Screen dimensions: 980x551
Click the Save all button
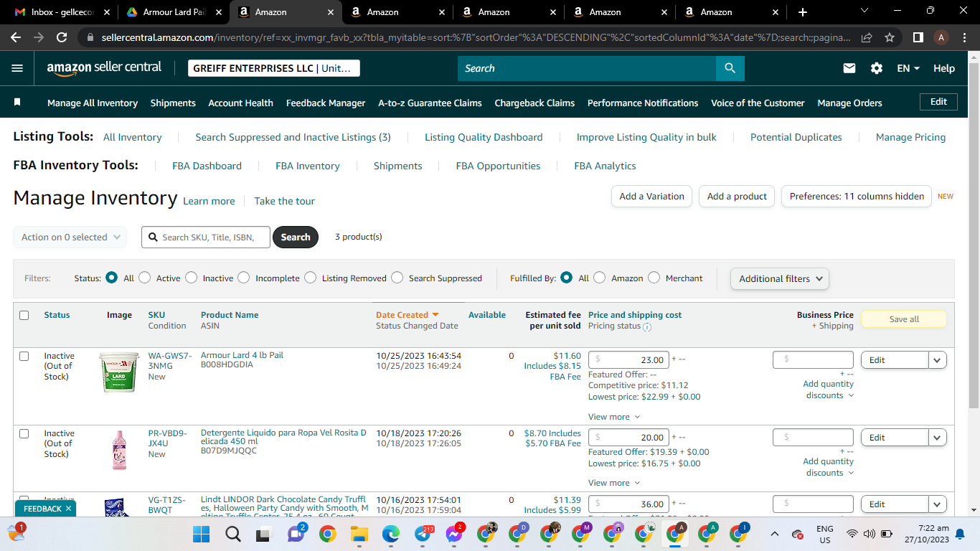click(x=904, y=319)
